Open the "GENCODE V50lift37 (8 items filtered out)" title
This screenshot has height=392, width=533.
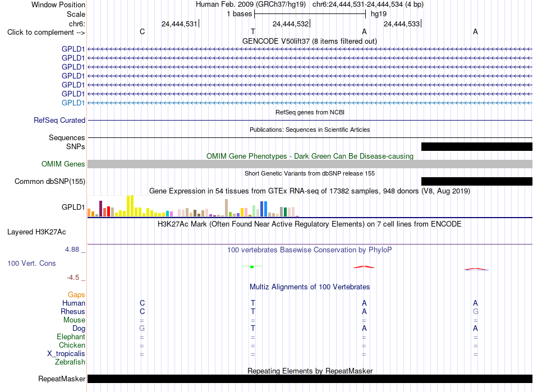coord(309,41)
